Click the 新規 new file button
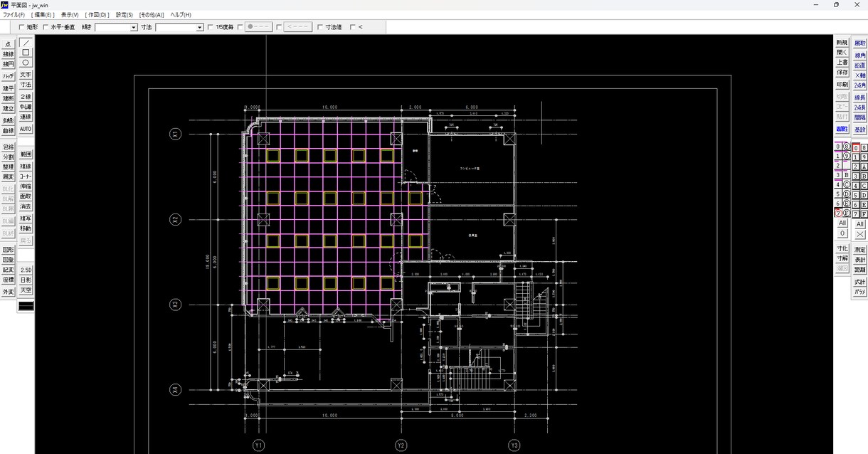868x454 pixels. [842, 43]
